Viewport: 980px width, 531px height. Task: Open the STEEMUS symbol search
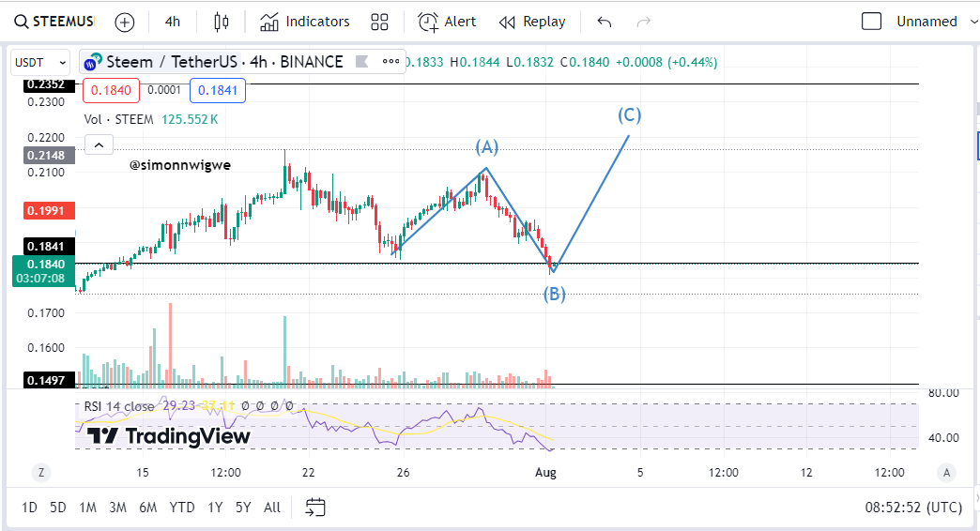(x=54, y=22)
